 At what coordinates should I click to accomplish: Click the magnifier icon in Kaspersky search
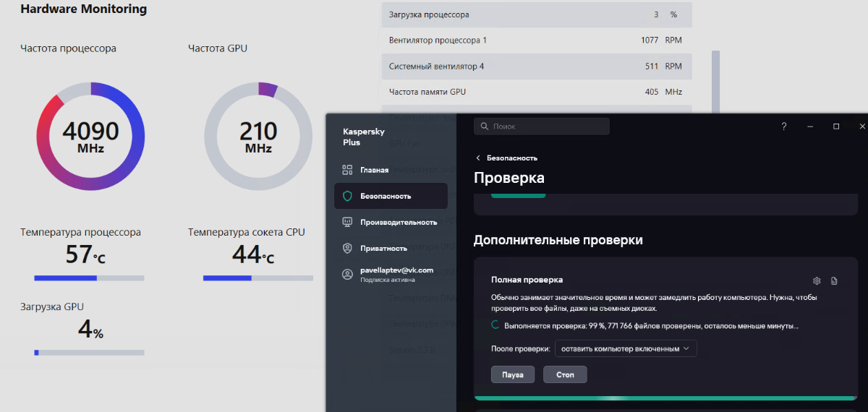[484, 126]
